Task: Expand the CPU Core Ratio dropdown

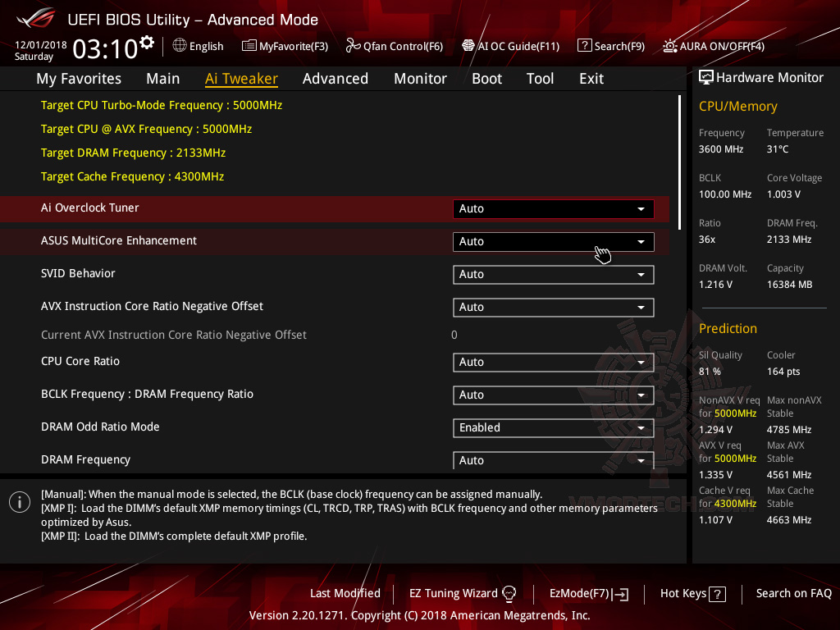Action: point(553,362)
